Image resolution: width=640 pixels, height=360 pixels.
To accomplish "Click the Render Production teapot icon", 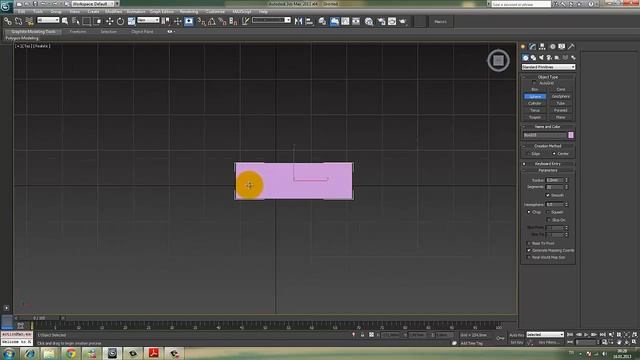I will coord(403,21).
